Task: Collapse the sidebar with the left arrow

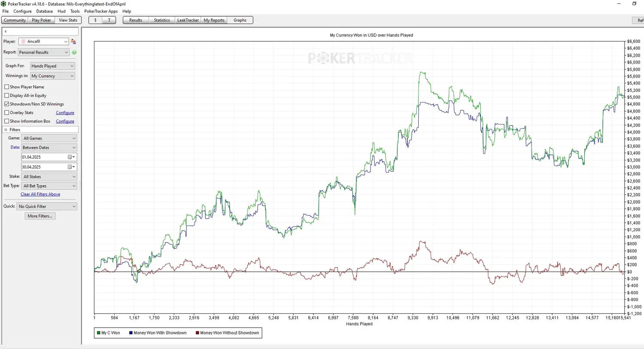Action: 6,31
